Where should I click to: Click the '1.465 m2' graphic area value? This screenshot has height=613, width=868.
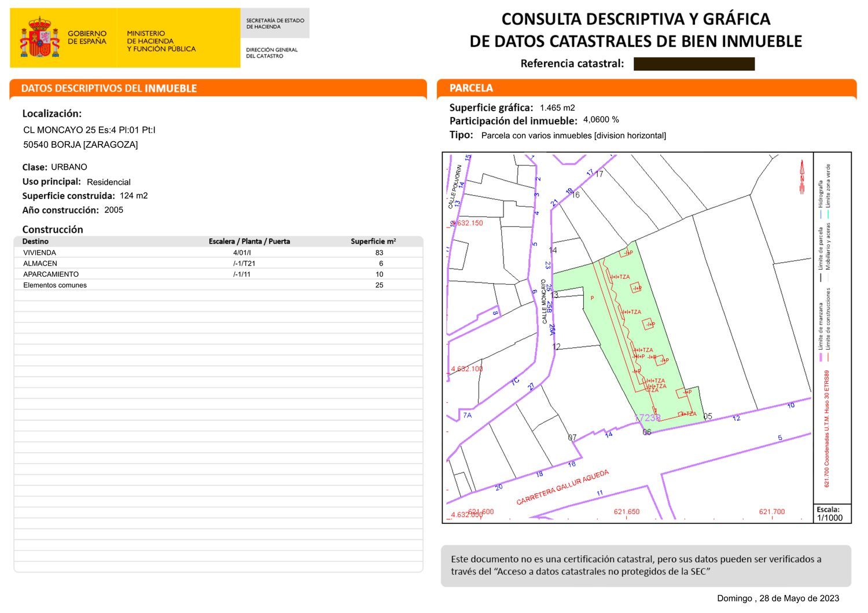tap(557, 108)
